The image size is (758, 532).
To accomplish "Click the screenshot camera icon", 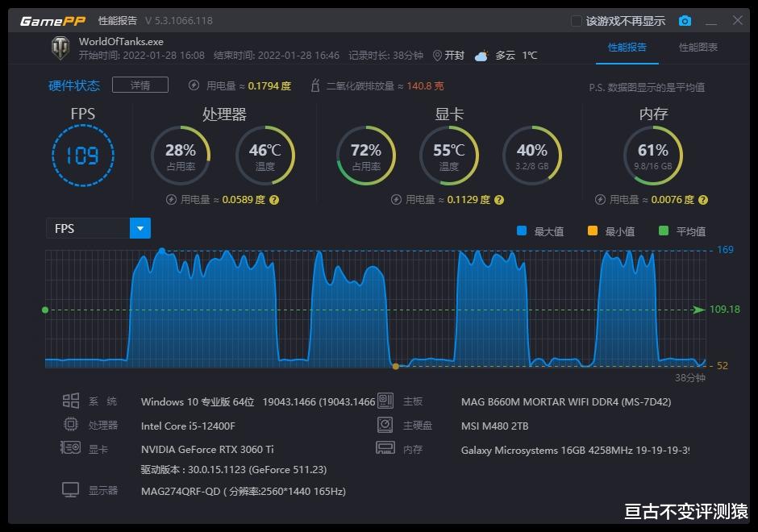I will [x=685, y=20].
